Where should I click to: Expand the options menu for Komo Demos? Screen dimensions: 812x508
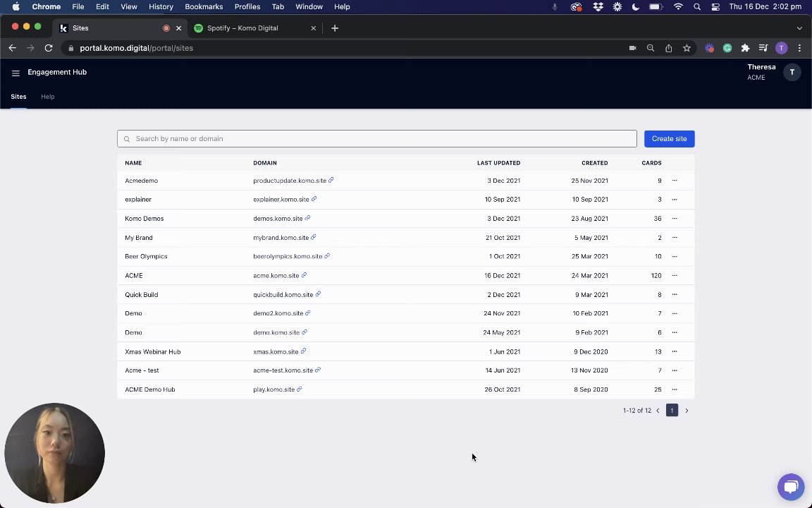[x=675, y=219]
